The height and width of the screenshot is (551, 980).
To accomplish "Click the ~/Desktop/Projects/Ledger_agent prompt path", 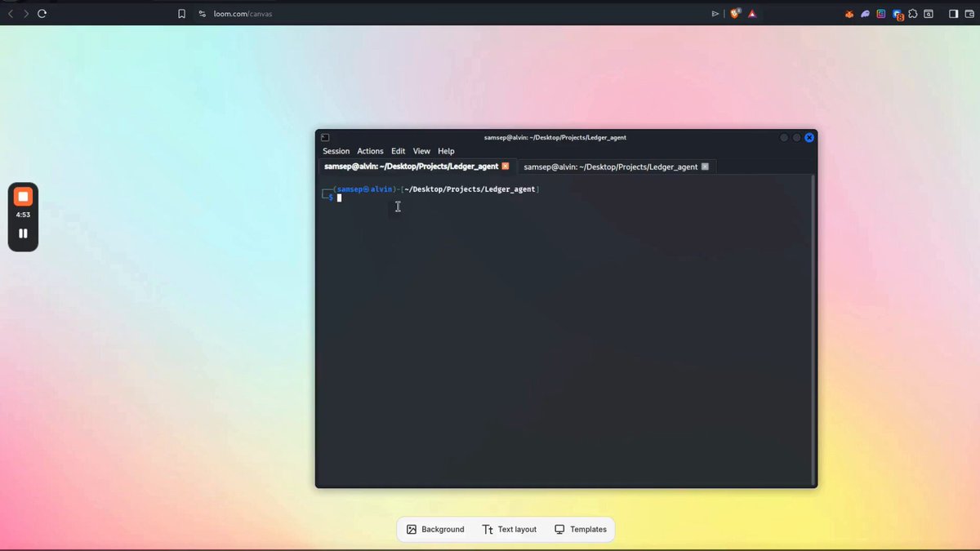I will click(470, 189).
